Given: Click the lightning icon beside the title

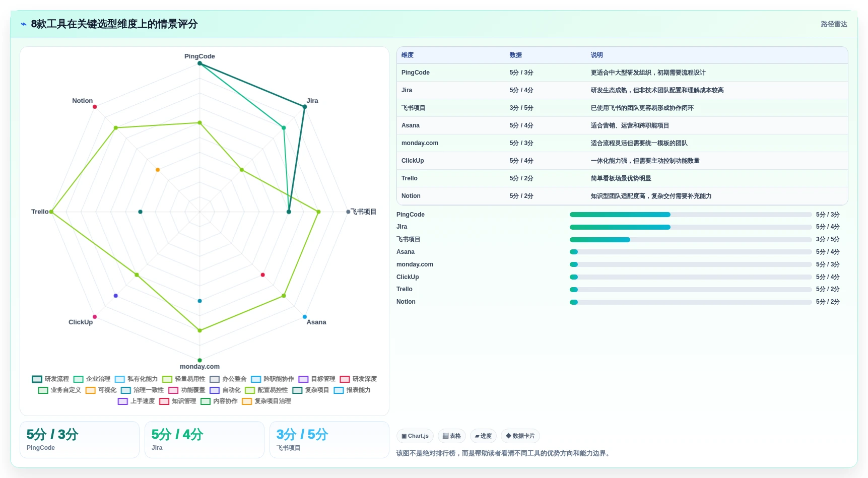Looking at the screenshot, I should [x=24, y=24].
